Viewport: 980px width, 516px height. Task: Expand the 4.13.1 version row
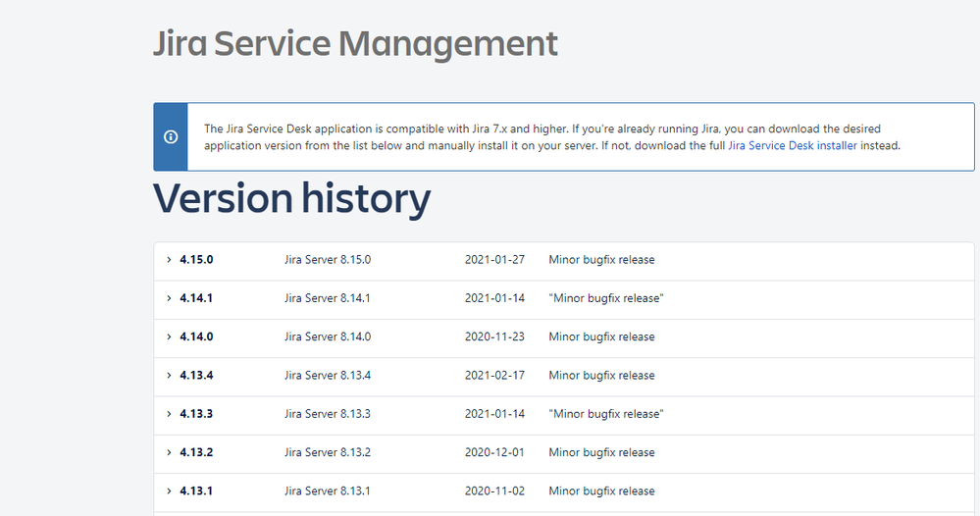pyautogui.click(x=169, y=491)
